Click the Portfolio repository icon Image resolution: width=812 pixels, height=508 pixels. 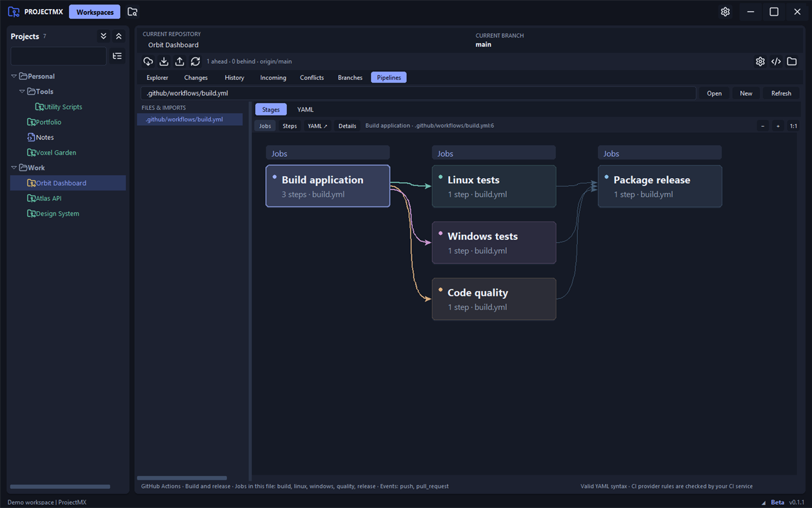tap(31, 122)
